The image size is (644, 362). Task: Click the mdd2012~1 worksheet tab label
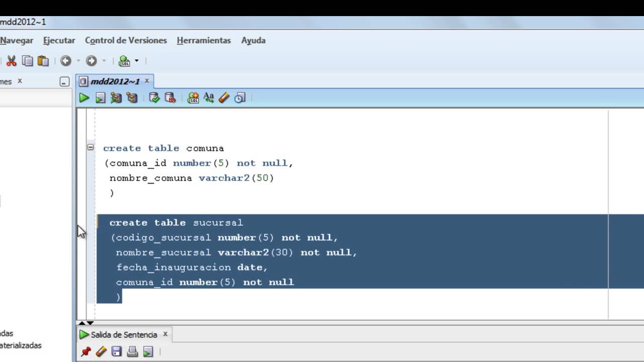116,81
